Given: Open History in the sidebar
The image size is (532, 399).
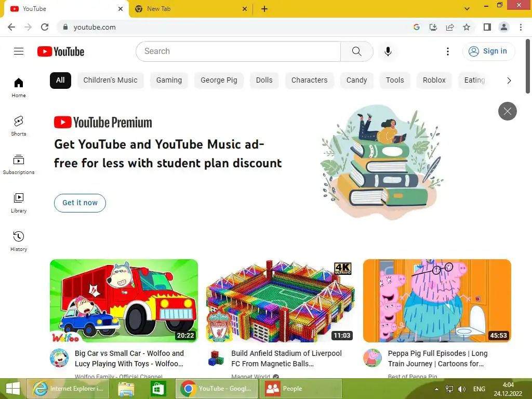Looking at the screenshot, I should (x=19, y=241).
